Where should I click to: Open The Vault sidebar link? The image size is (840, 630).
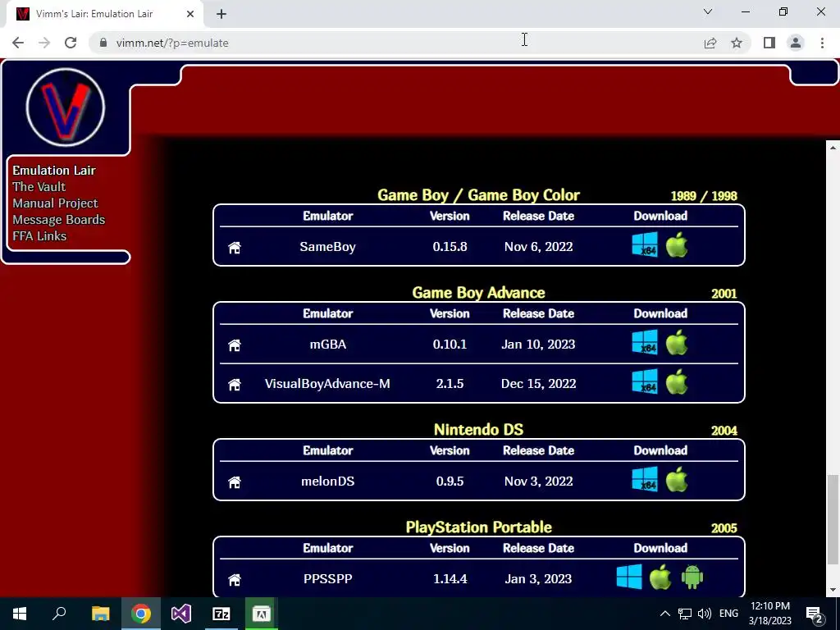pyautogui.click(x=39, y=187)
